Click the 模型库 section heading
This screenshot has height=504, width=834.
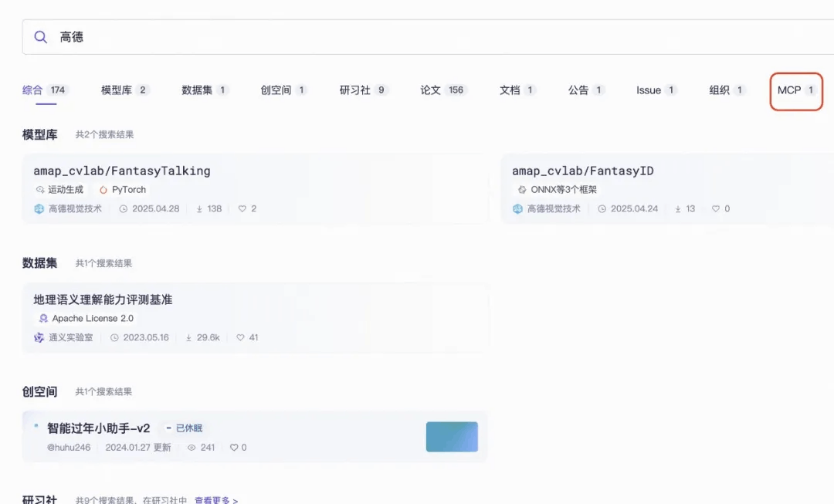(40, 134)
